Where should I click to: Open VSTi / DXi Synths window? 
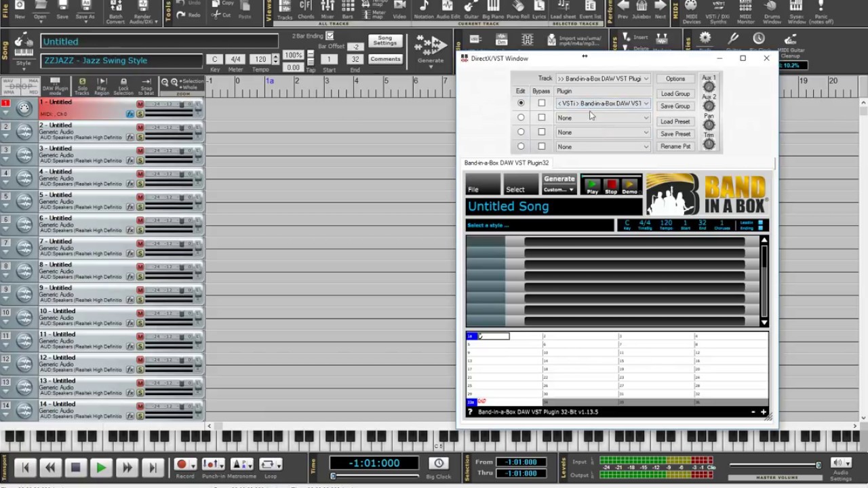718,11
